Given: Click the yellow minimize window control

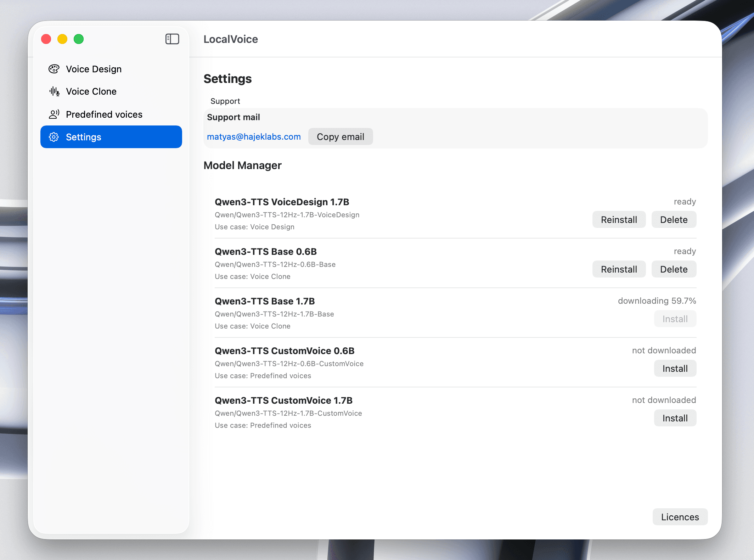Looking at the screenshot, I should (62, 39).
